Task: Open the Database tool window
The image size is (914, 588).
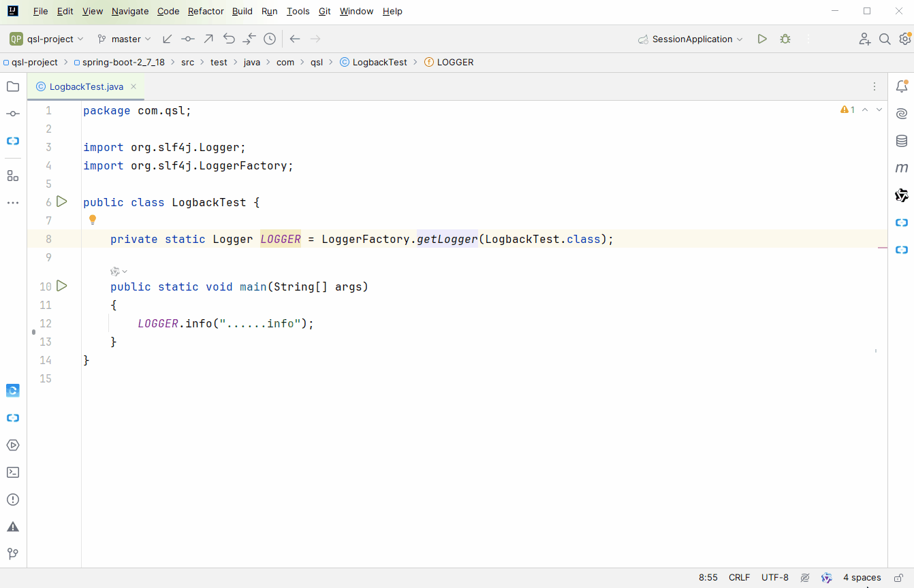Action: [902, 141]
